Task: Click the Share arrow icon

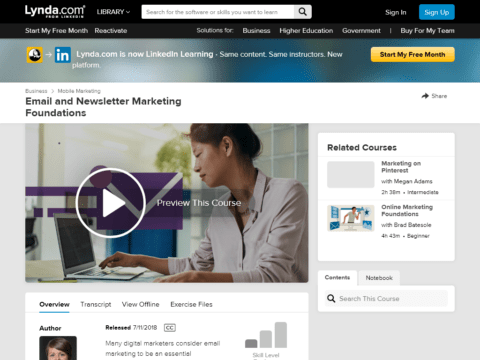Action: [425, 96]
